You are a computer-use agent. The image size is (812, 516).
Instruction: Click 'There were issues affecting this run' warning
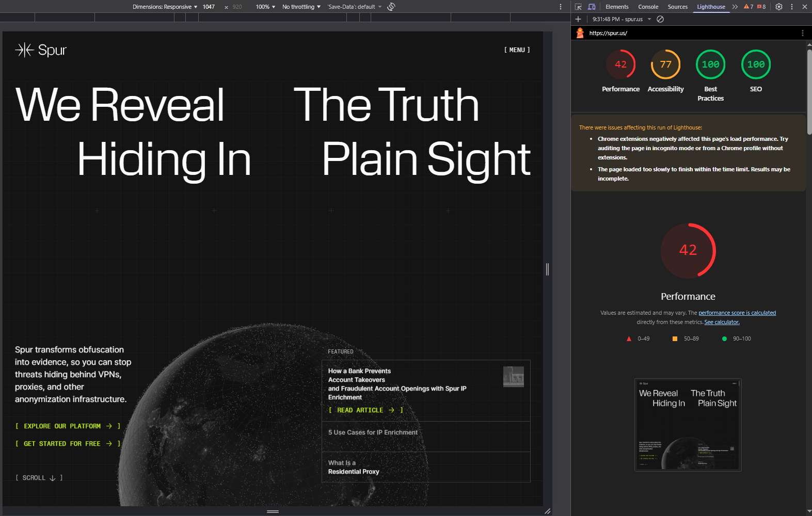tap(641, 127)
